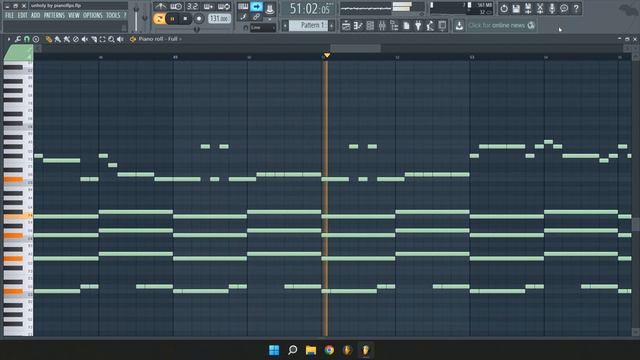
Task: Open the PATTERNS menu
Action: click(54, 16)
